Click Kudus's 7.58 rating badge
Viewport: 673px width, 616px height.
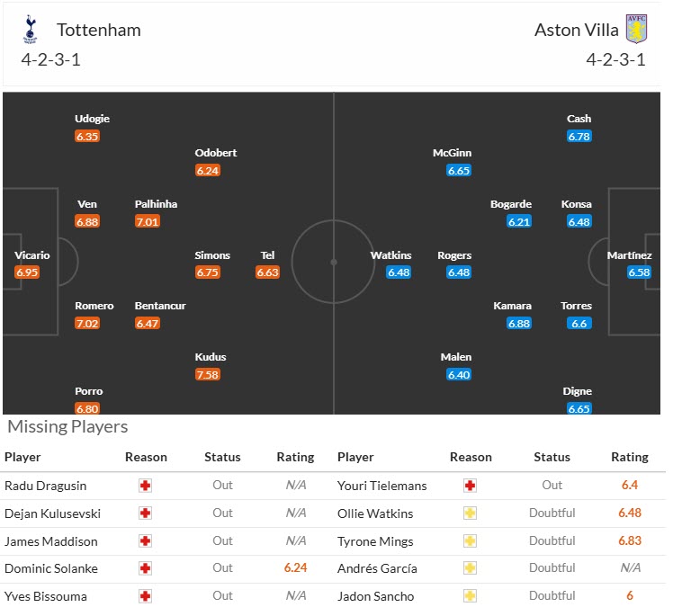[x=207, y=374]
